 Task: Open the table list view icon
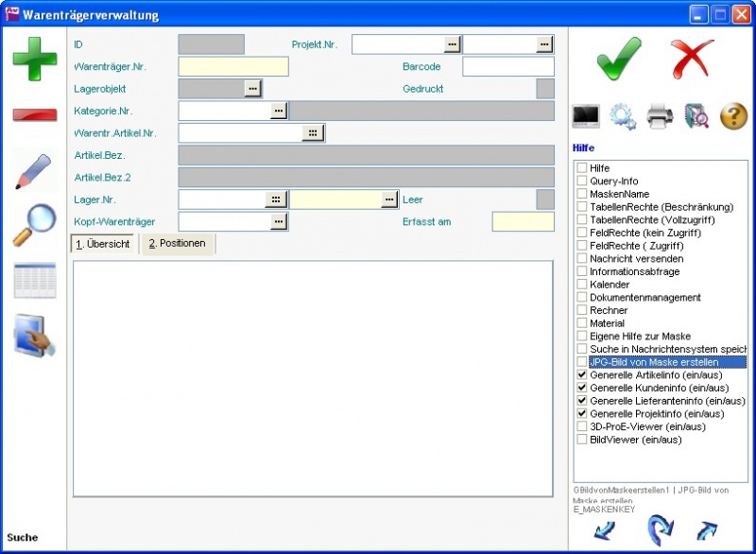[34, 281]
